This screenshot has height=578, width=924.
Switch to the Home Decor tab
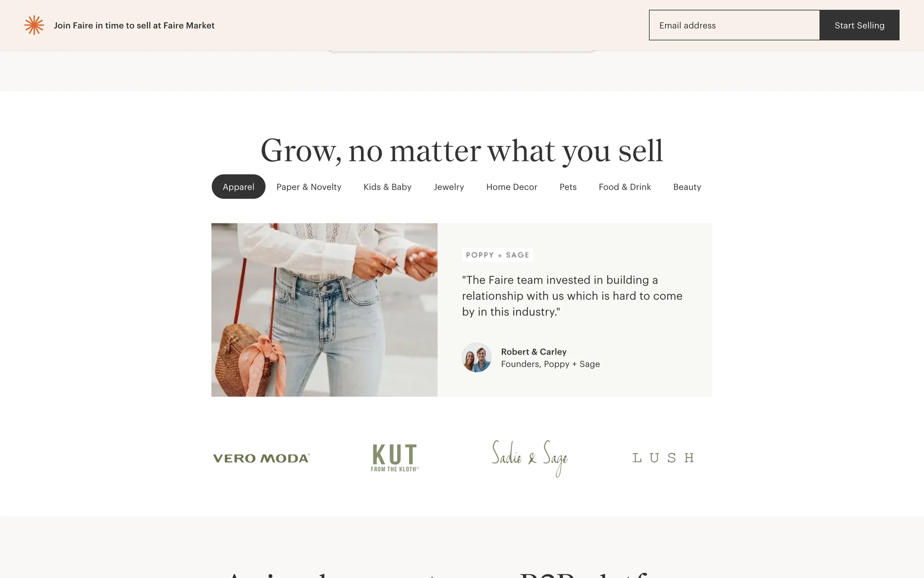pos(512,187)
